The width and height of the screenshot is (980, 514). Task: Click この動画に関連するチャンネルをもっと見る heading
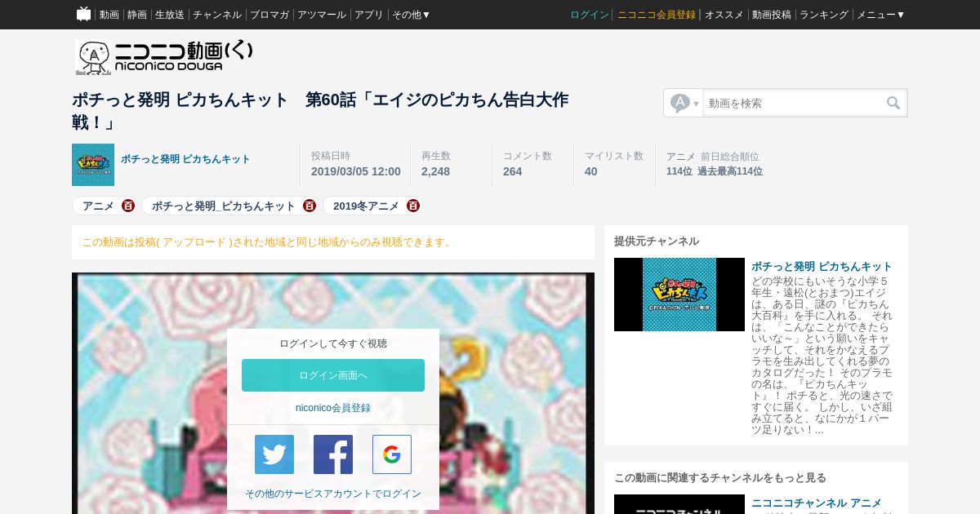(x=720, y=477)
